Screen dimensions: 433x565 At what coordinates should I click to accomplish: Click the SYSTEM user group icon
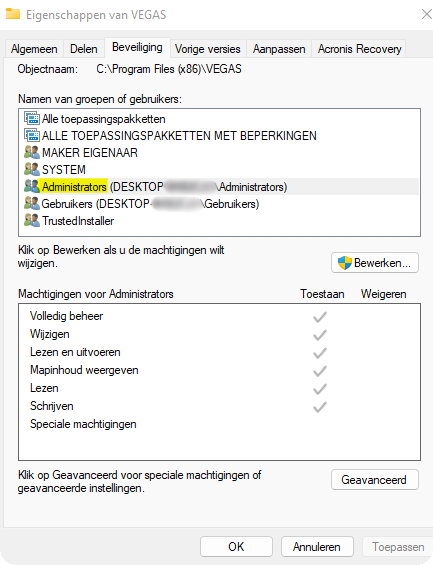[x=32, y=169]
